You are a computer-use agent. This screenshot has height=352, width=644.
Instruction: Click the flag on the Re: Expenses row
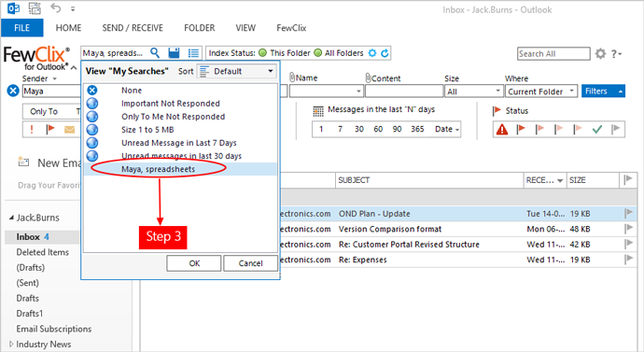(628, 260)
